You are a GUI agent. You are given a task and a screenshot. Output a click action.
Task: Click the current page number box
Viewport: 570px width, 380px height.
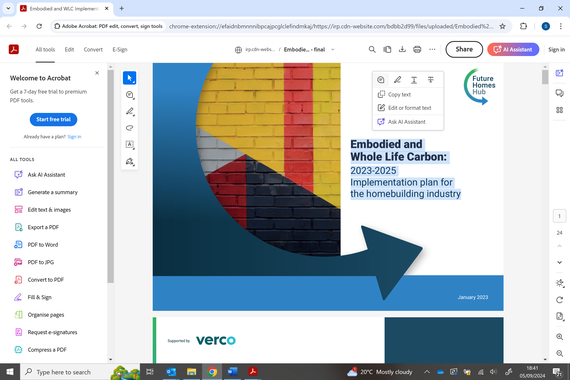[x=559, y=216]
